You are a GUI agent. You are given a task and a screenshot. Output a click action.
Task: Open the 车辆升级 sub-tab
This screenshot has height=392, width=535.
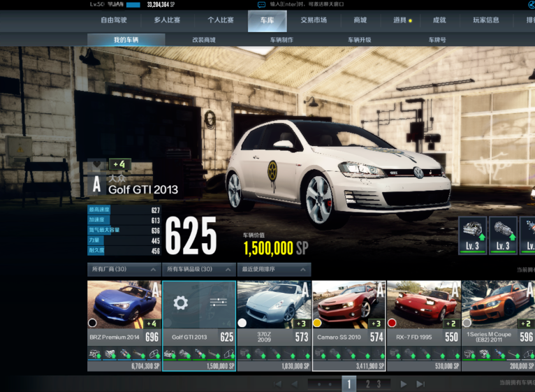359,40
